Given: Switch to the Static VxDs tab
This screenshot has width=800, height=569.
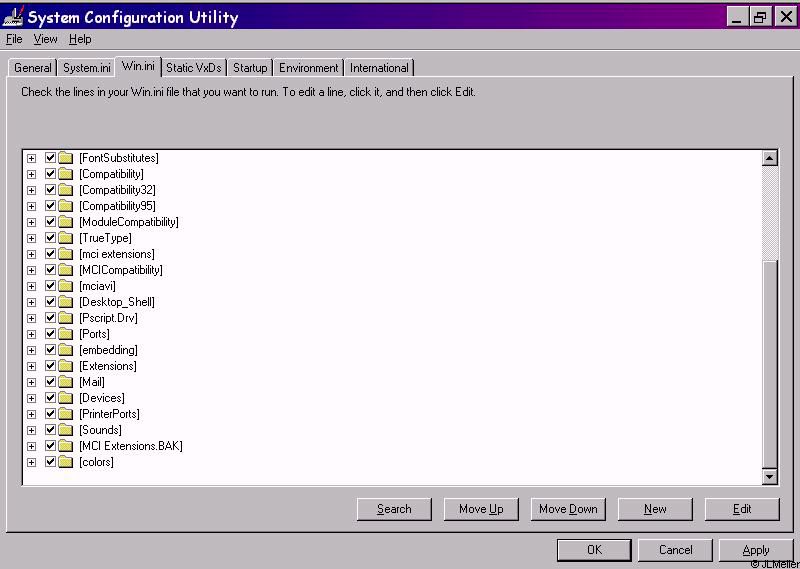Looking at the screenshot, I should [x=194, y=68].
